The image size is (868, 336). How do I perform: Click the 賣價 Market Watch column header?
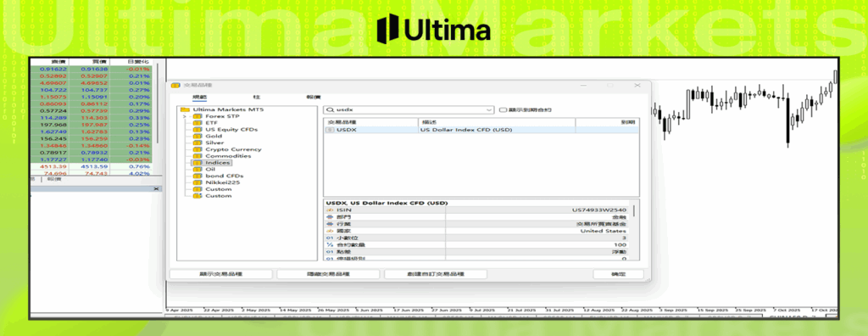click(x=49, y=62)
